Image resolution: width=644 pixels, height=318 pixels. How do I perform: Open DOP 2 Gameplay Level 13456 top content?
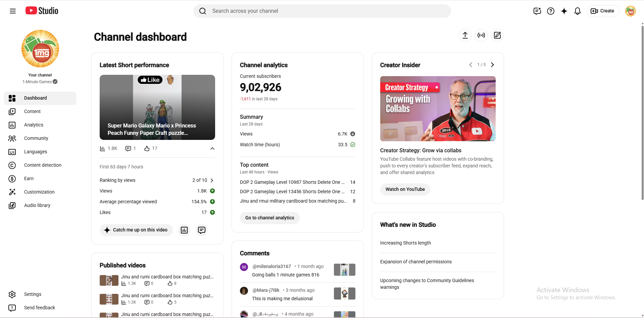click(x=292, y=192)
